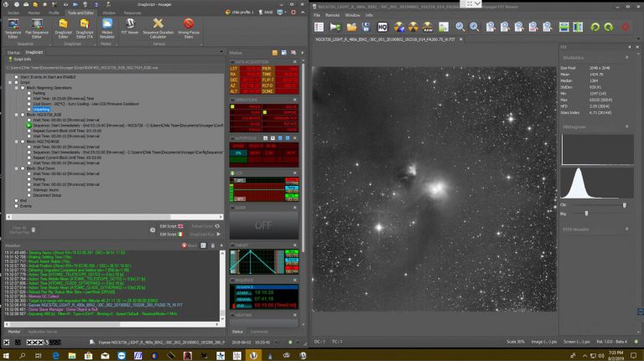The image size is (644, 361).
Task: Toggle the Warmup Async step marker
Action: (x=29, y=190)
